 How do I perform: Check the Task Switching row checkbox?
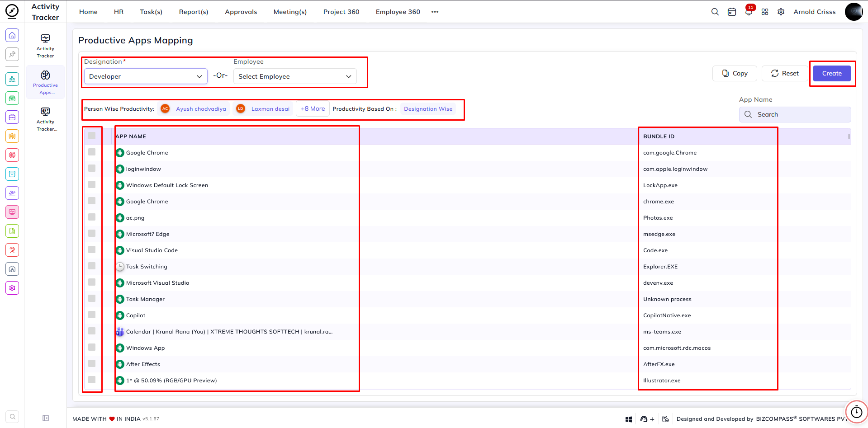point(92,266)
